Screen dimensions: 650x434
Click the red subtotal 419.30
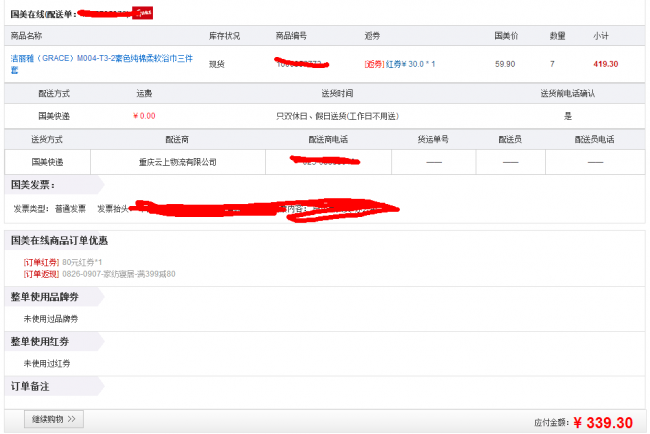(x=605, y=64)
